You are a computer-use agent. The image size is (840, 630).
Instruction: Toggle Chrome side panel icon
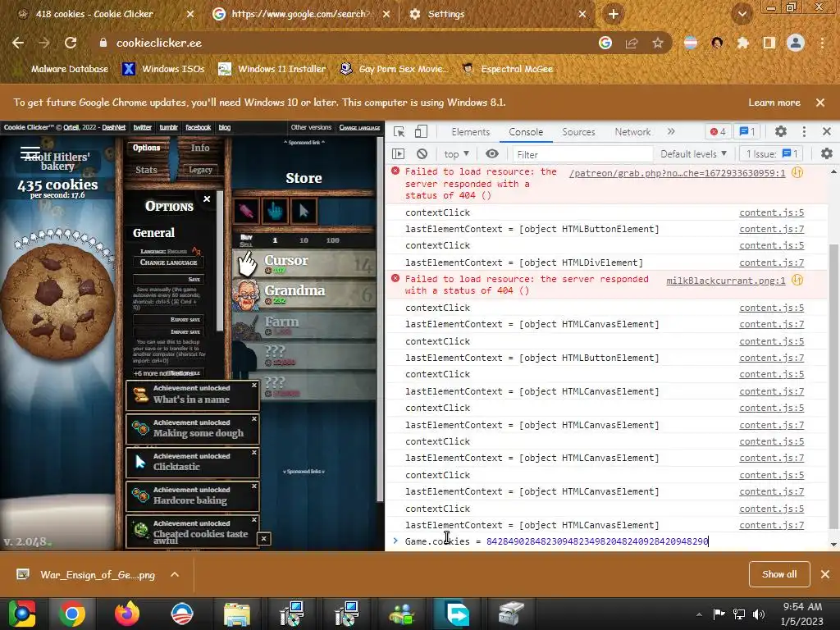769,43
